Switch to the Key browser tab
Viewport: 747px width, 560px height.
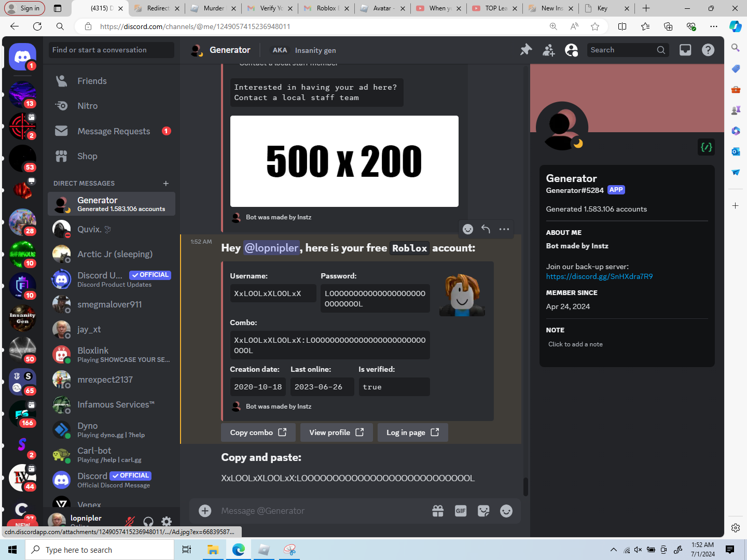tap(607, 8)
